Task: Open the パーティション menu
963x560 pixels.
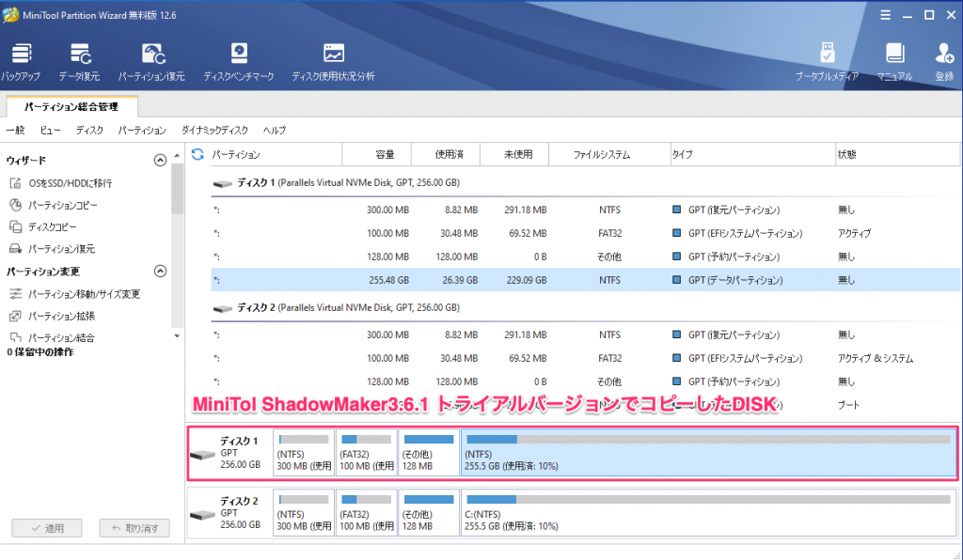Action: tap(142, 130)
